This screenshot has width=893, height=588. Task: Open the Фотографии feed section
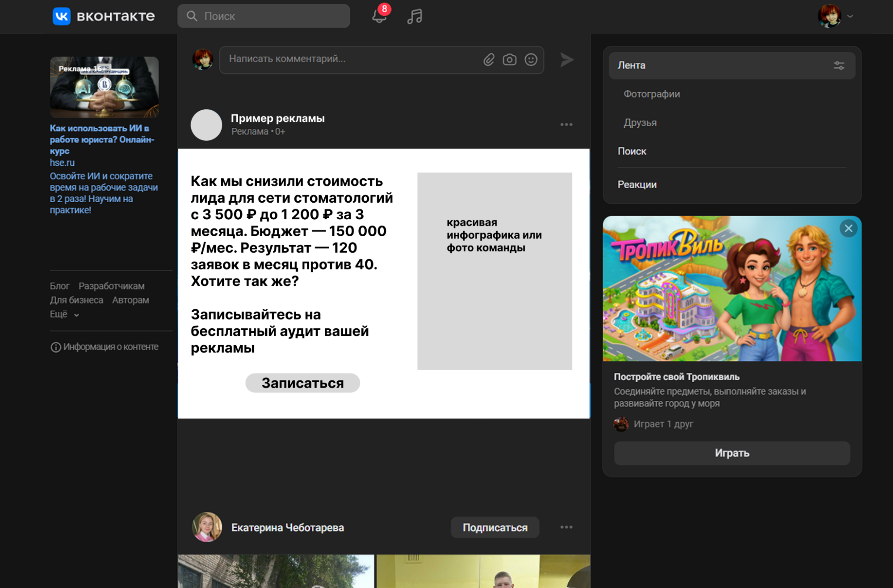[x=652, y=94]
